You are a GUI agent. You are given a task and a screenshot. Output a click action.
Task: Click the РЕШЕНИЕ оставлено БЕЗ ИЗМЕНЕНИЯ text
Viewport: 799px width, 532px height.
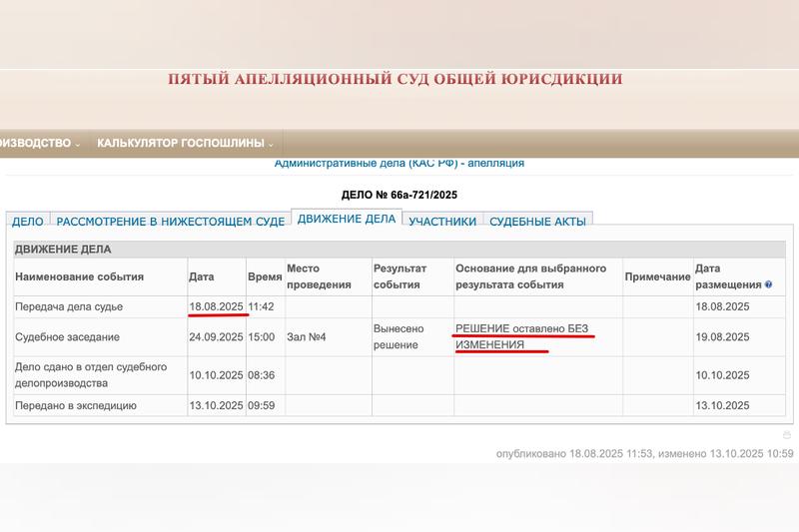519,336
